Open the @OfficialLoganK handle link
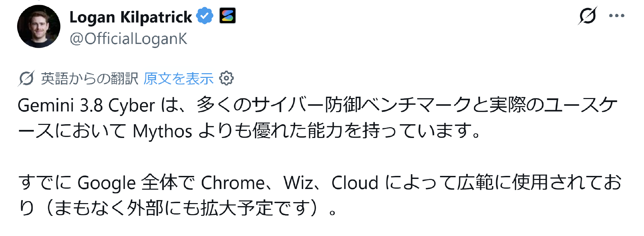The width and height of the screenshot is (644, 236). (128, 39)
